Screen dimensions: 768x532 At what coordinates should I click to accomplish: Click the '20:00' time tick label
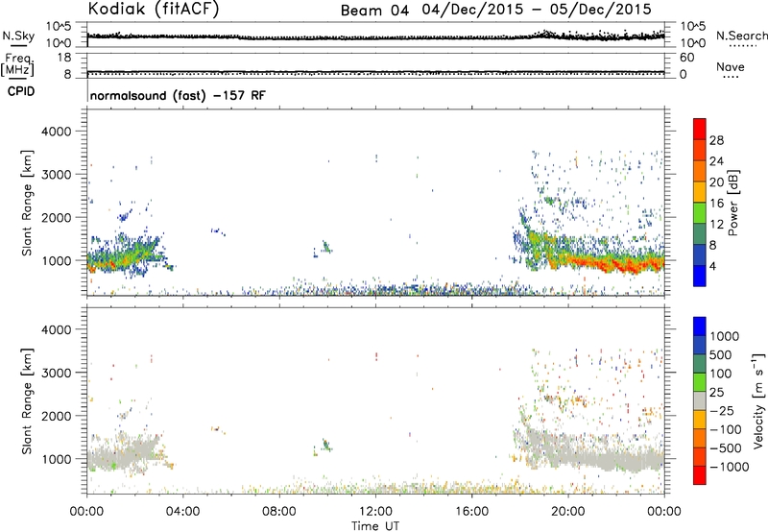pos(568,512)
